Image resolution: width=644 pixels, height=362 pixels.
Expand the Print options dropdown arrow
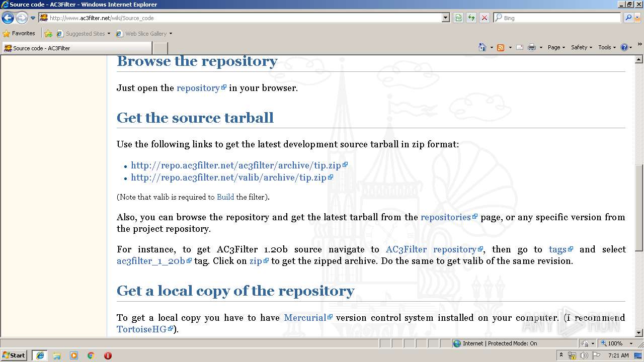(x=541, y=47)
